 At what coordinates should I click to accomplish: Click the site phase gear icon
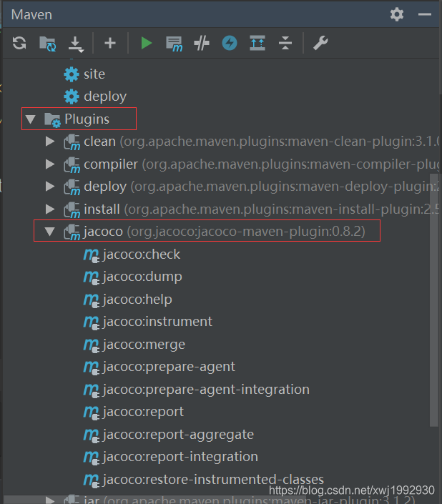72,74
